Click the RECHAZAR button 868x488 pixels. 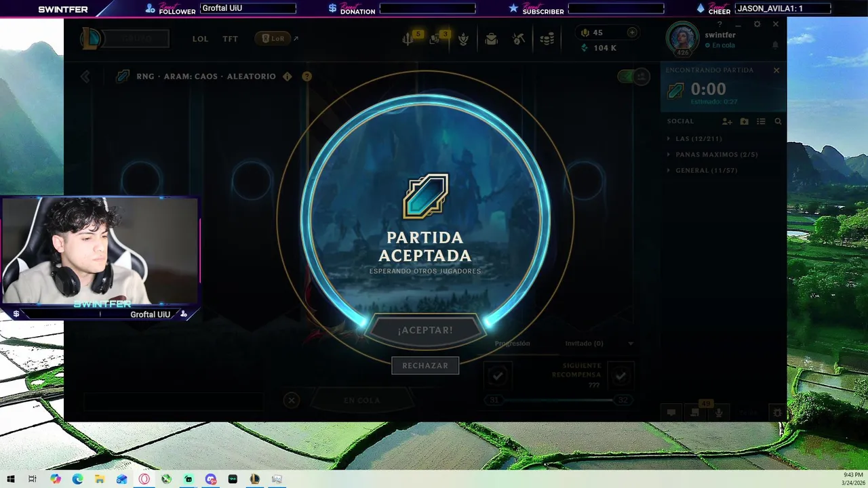[425, 365]
